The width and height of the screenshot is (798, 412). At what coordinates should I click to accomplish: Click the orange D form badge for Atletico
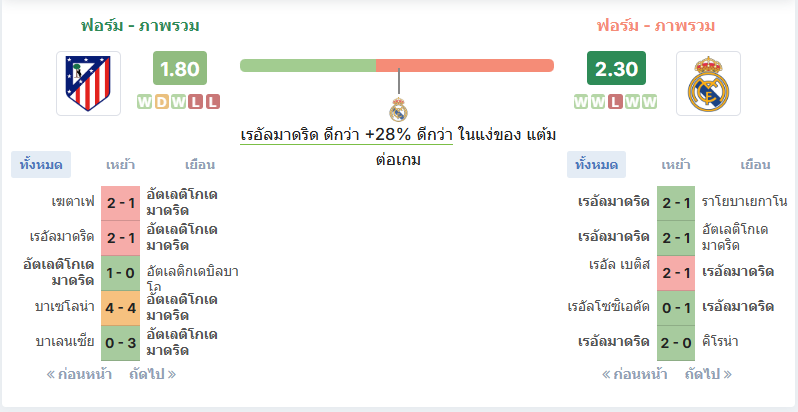[x=162, y=102]
